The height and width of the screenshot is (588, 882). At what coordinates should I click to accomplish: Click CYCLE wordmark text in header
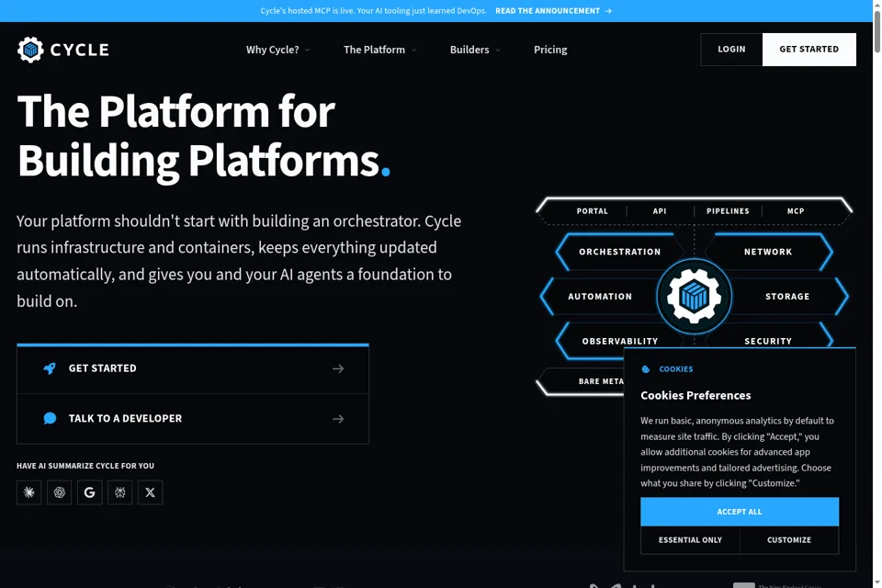click(79, 50)
